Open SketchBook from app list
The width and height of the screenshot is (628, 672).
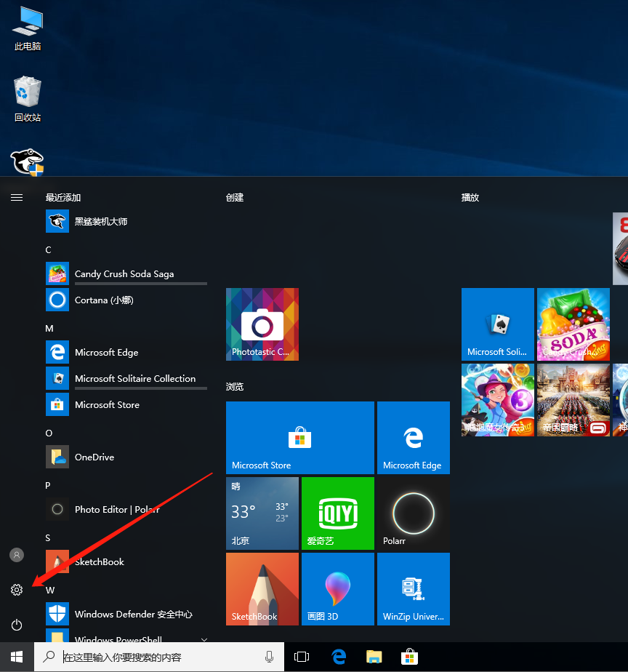click(126, 561)
